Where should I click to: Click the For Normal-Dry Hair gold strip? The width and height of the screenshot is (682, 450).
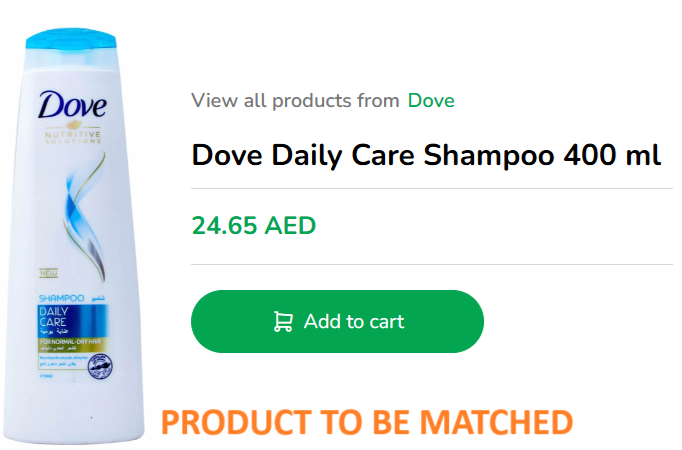pyautogui.click(x=72, y=344)
